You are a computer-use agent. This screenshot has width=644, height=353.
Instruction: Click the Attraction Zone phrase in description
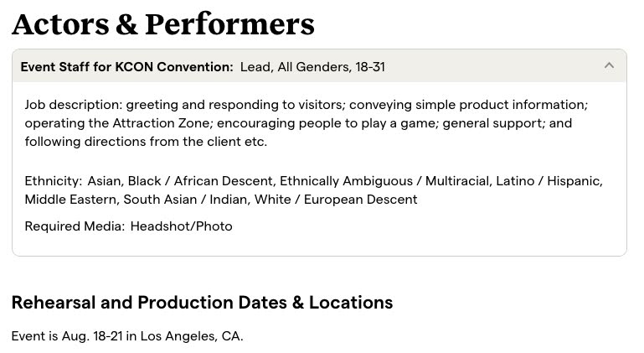[x=161, y=123]
